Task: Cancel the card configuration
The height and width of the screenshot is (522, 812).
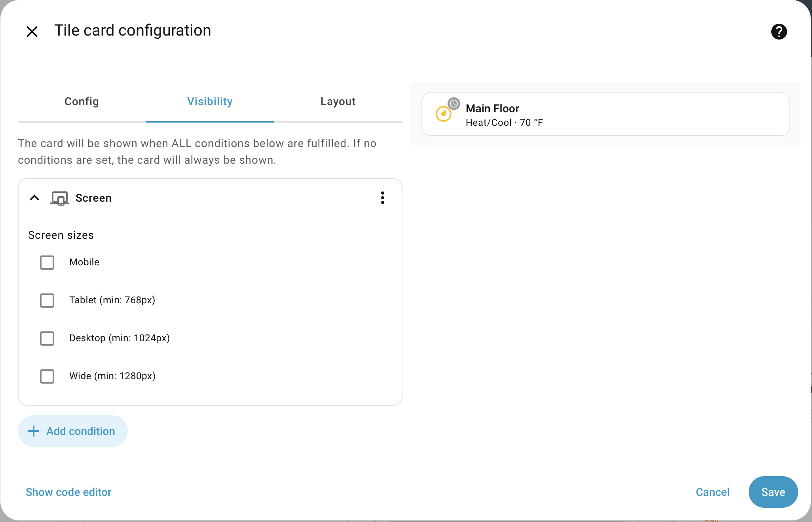Action: click(x=712, y=492)
